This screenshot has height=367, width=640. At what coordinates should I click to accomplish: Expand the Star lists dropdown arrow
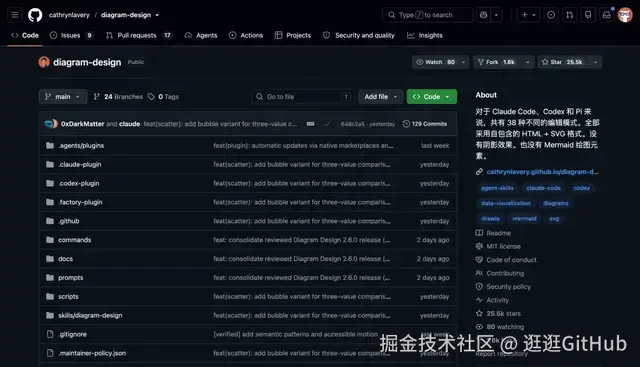(x=596, y=62)
